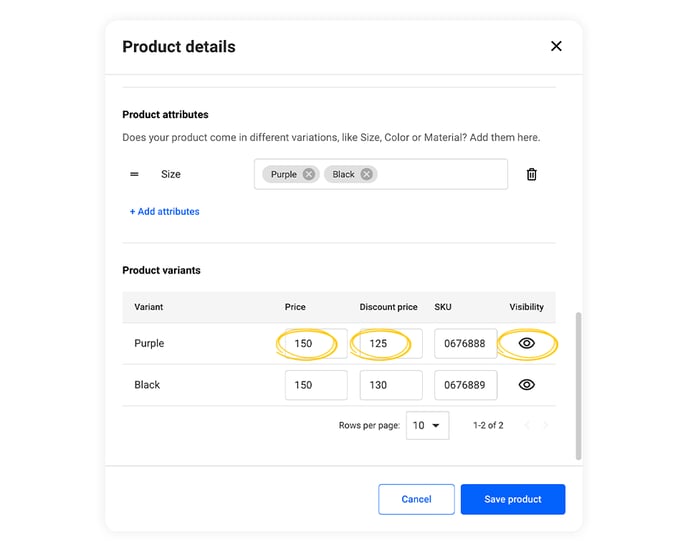The width and height of the screenshot is (688, 552).
Task: Edit SKU 0676889 field
Action: (x=466, y=385)
